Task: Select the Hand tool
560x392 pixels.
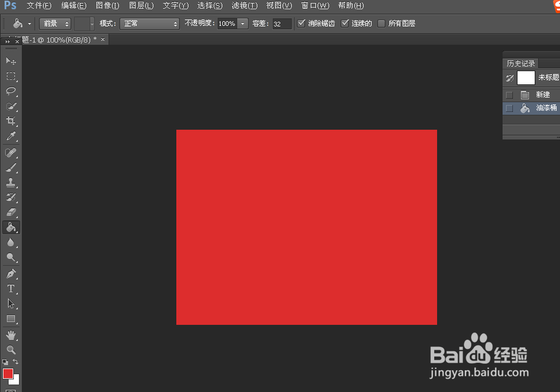Action: [11, 335]
